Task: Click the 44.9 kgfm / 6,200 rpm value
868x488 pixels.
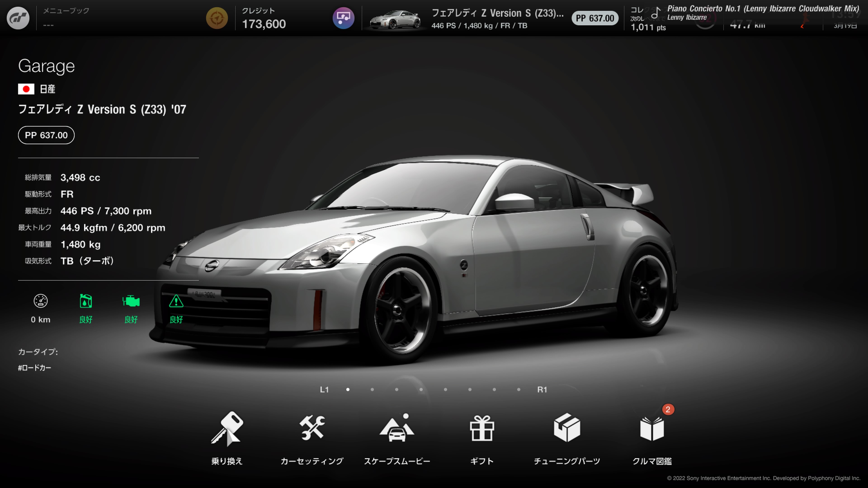Action: pos(113,228)
